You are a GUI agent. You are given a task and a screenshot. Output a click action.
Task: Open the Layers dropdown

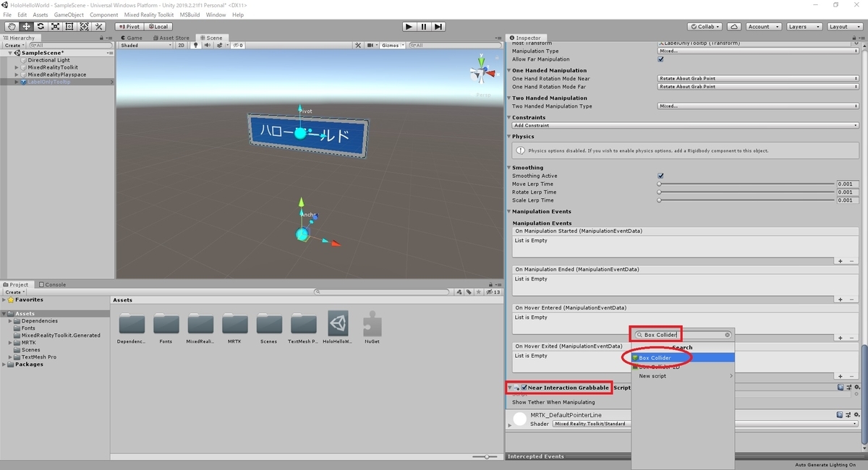[804, 27]
